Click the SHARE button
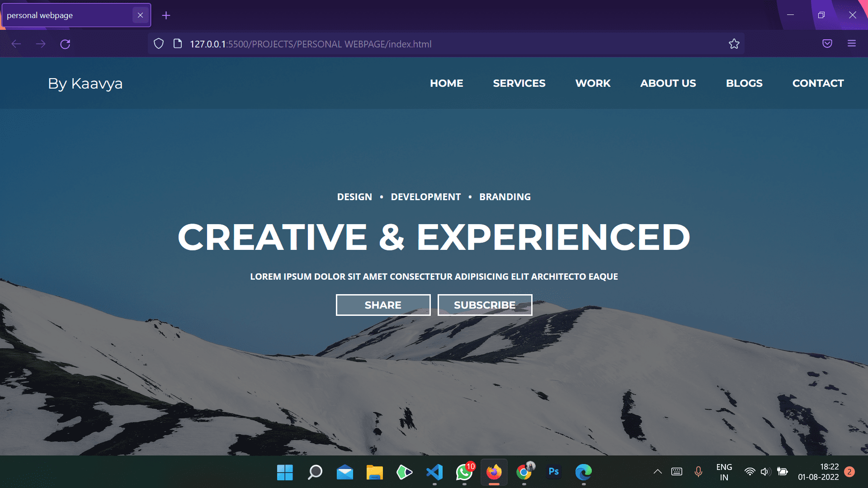The width and height of the screenshot is (868, 488). [x=383, y=305]
